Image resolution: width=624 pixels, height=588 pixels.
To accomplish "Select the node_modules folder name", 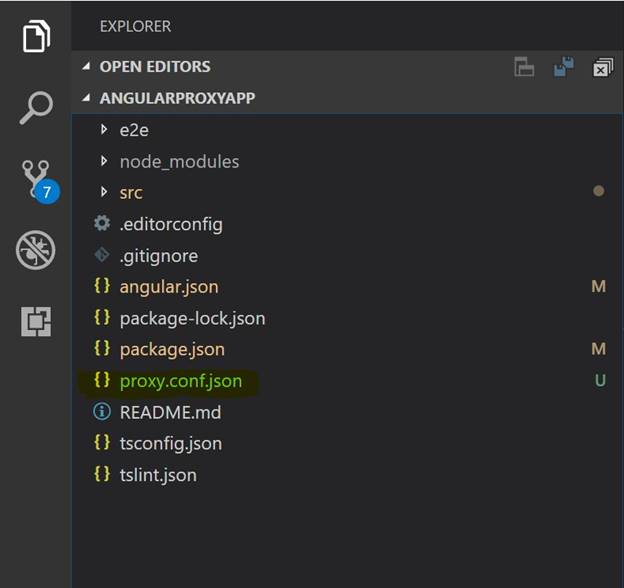I will point(179,162).
